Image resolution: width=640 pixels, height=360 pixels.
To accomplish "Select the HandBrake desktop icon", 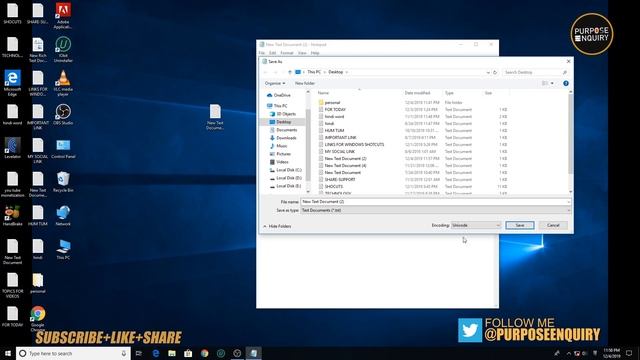I will pos(12,216).
